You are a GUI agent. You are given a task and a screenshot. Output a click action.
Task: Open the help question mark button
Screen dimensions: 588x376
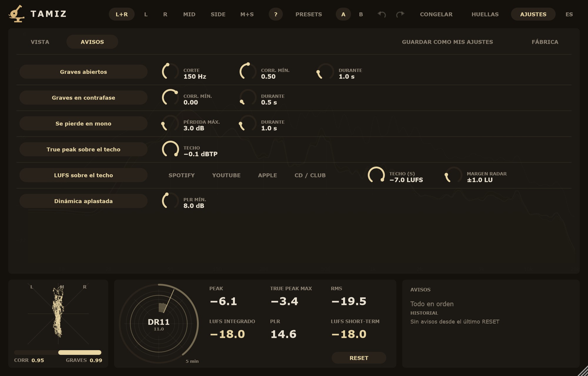coord(275,14)
